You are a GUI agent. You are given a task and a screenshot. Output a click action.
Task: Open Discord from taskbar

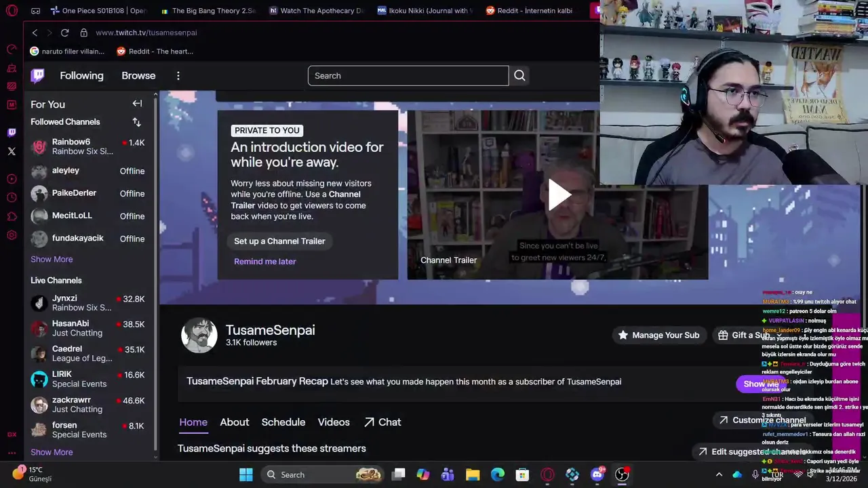pyautogui.click(x=597, y=474)
